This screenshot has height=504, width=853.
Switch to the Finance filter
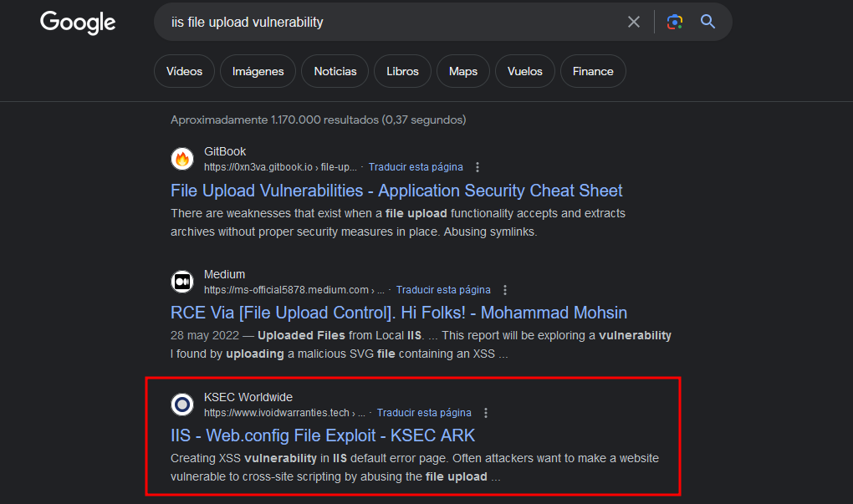coord(593,71)
